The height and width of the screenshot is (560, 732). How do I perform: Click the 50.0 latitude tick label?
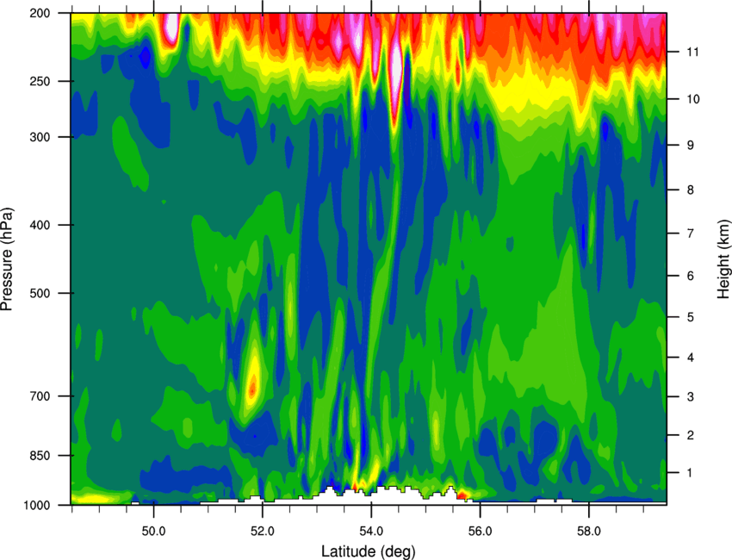(153, 531)
